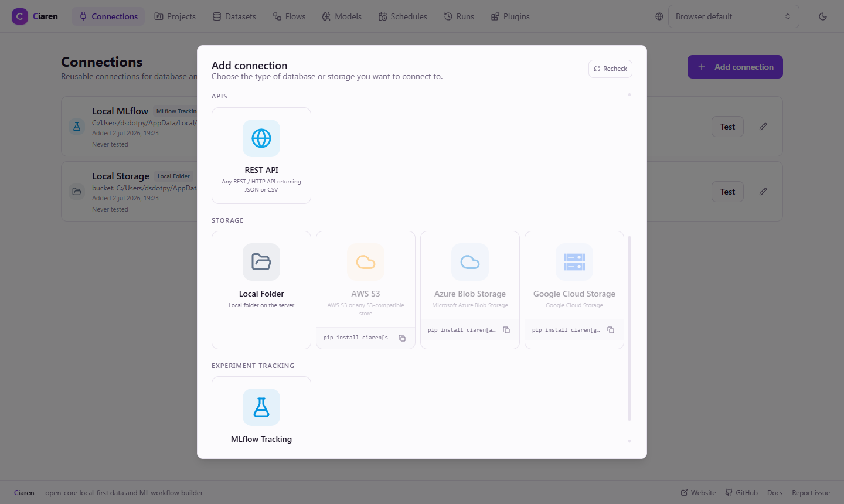Open the Browser default language dropdown

733,16
